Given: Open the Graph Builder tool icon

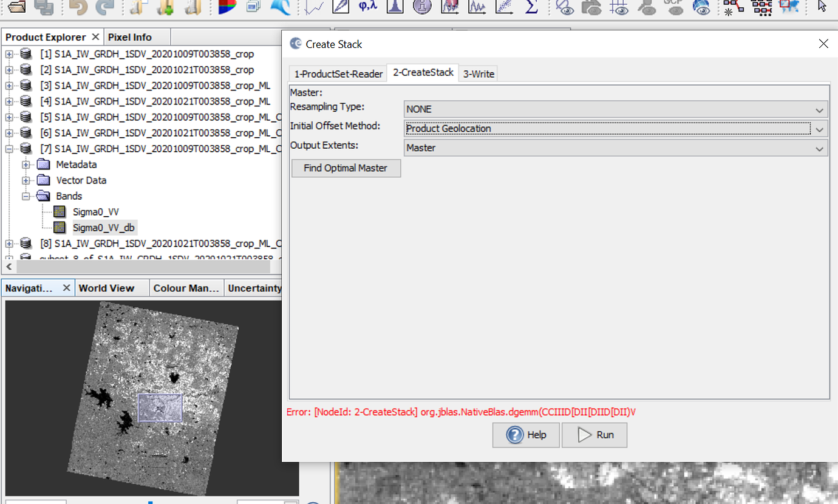Looking at the screenshot, I should [x=734, y=6].
